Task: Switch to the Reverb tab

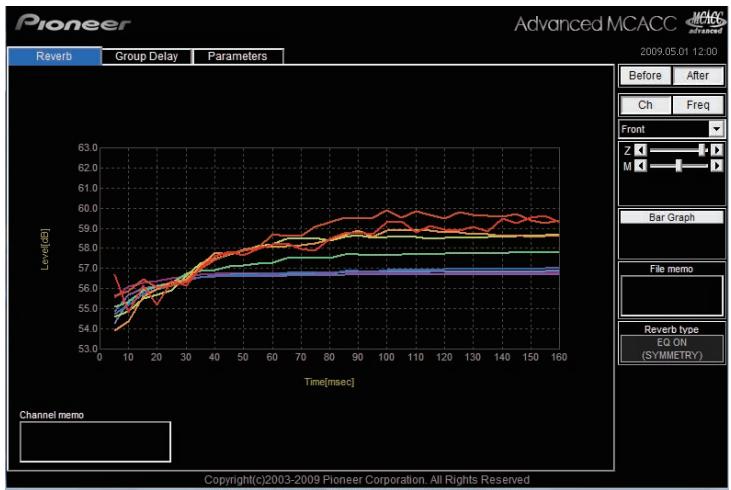Action: 54,56
